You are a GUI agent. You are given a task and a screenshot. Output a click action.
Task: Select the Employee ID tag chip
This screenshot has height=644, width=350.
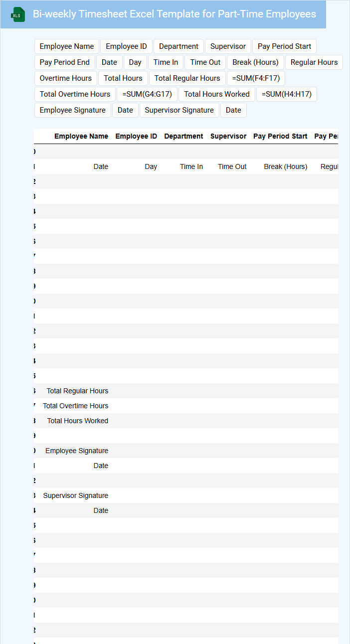tap(127, 46)
